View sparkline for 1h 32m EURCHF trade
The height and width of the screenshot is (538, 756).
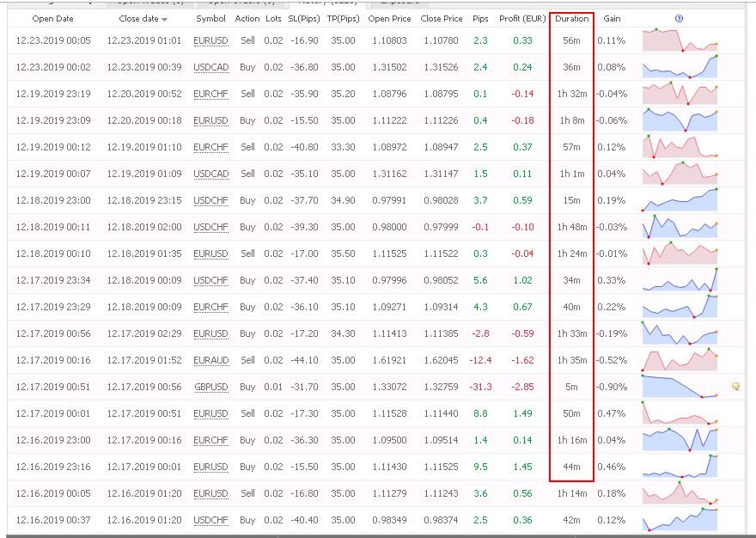click(x=680, y=93)
